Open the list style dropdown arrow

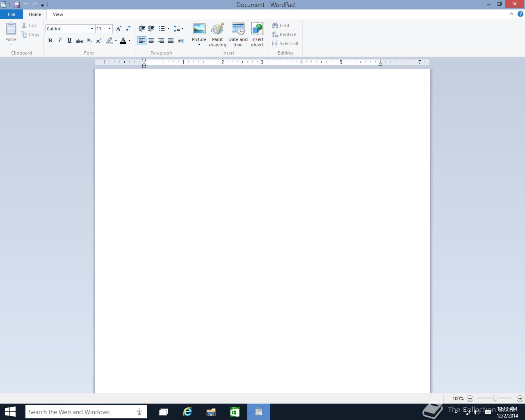[168, 29]
